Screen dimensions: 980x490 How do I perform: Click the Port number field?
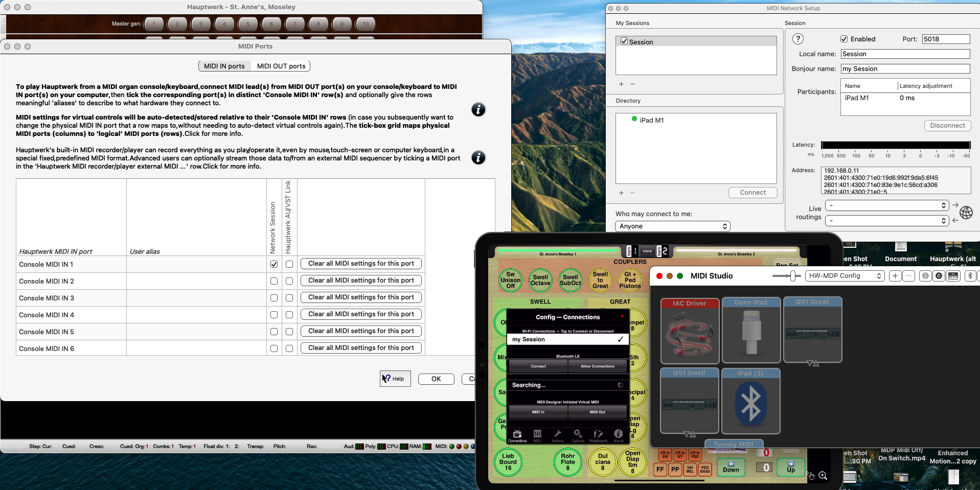946,39
